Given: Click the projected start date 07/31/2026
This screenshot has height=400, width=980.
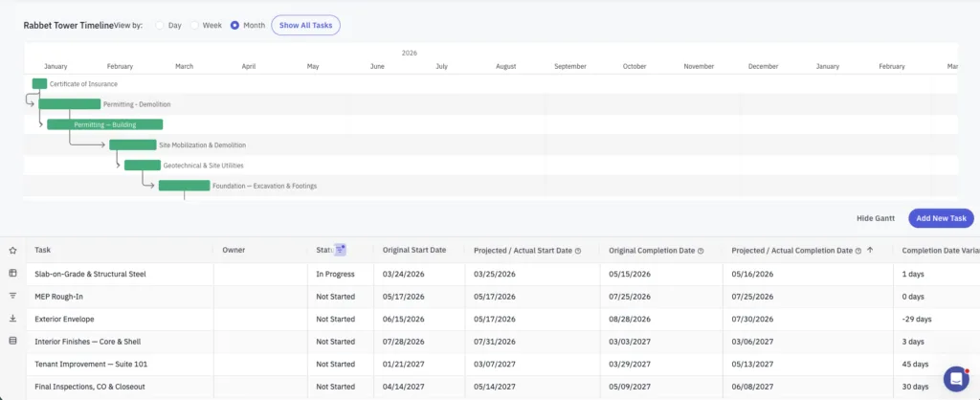Looking at the screenshot, I should [495, 342].
